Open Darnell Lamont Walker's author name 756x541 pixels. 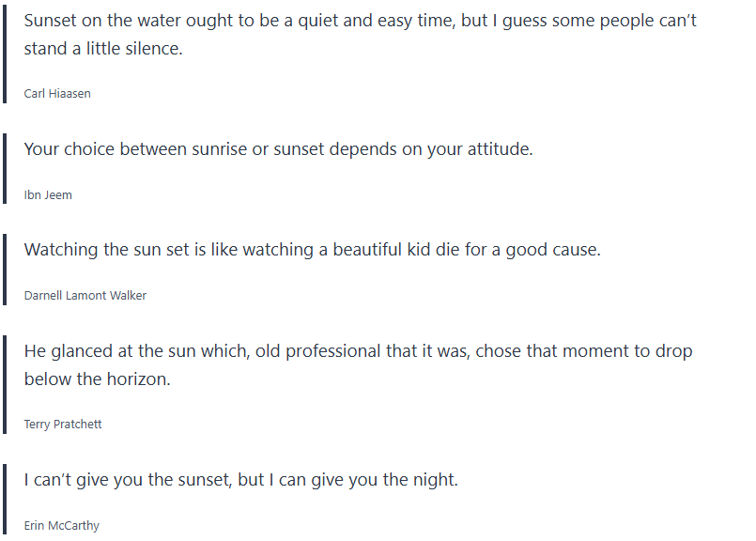click(85, 296)
